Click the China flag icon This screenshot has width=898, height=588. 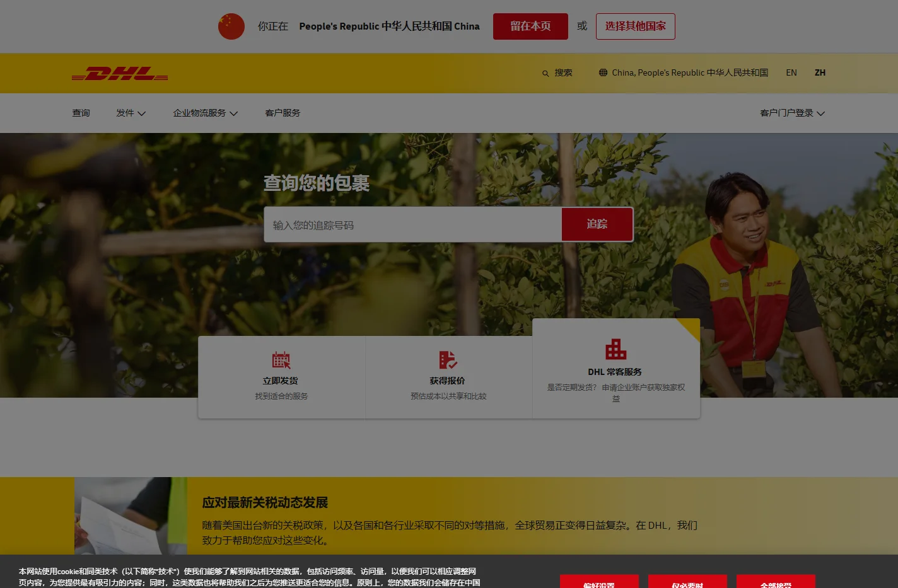tap(231, 26)
